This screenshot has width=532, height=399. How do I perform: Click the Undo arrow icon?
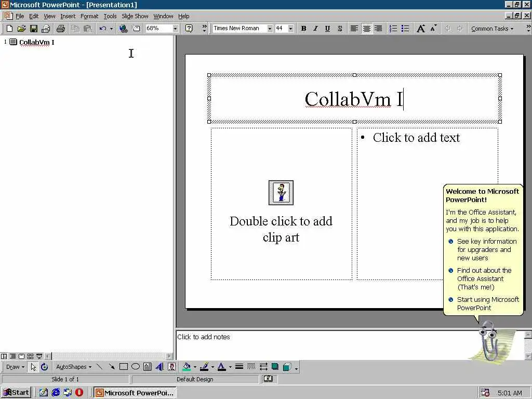103,29
